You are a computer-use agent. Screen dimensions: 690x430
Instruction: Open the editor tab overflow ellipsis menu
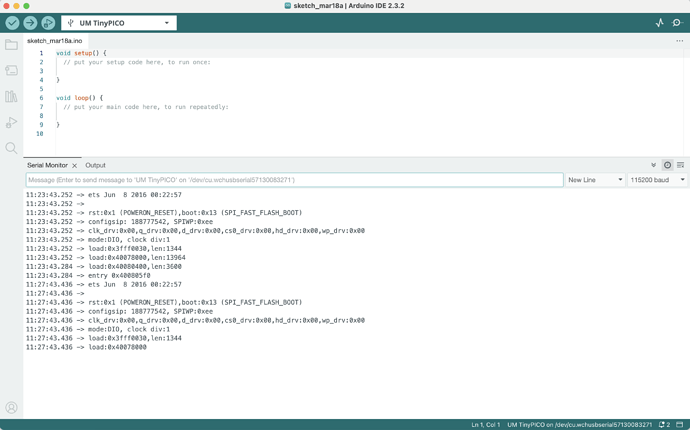[680, 40]
